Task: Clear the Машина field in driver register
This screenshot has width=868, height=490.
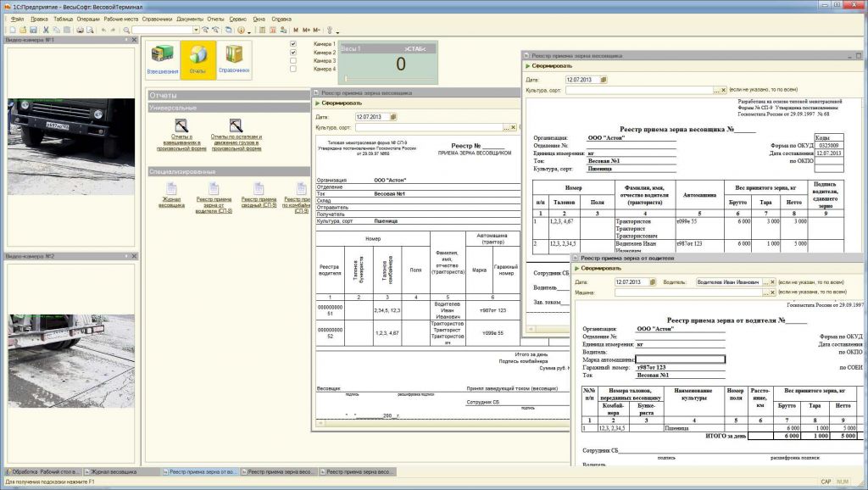Action: click(x=773, y=292)
